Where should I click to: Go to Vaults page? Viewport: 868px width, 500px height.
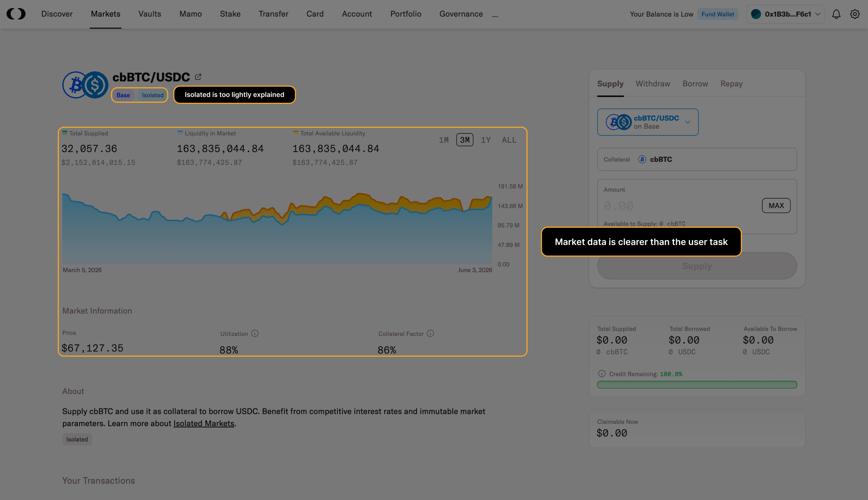pyautogui.click(x=150, y=14)
